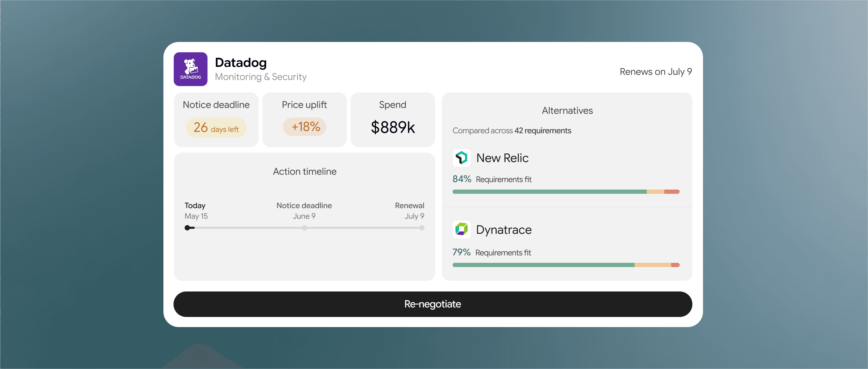The image size is (868, 369).
Task: Click the Alternatives heading
Action: (567, 111)
